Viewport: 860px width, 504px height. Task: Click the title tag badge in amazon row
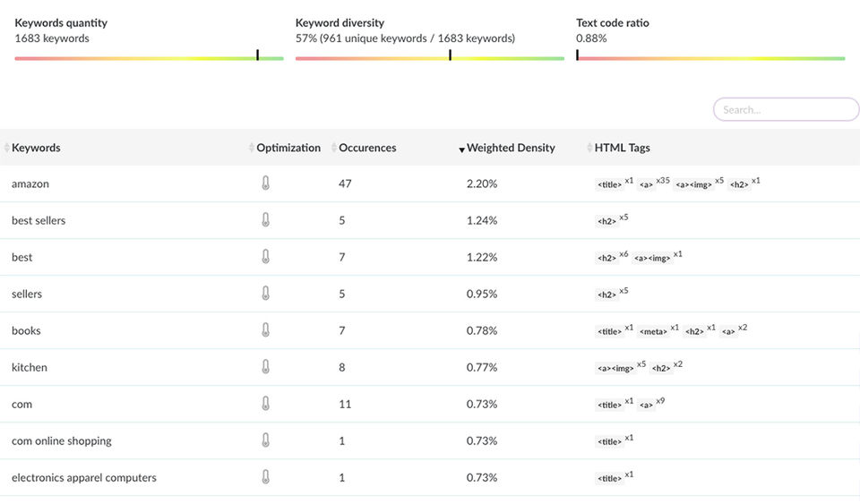point(609,184)
